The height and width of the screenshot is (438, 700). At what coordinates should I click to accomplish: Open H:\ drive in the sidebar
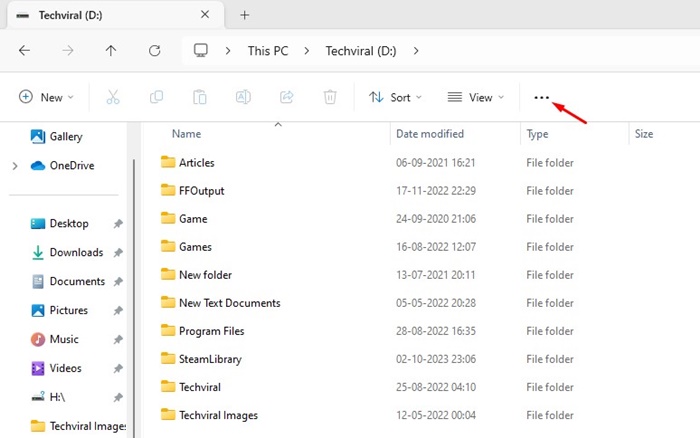point(48,397)
